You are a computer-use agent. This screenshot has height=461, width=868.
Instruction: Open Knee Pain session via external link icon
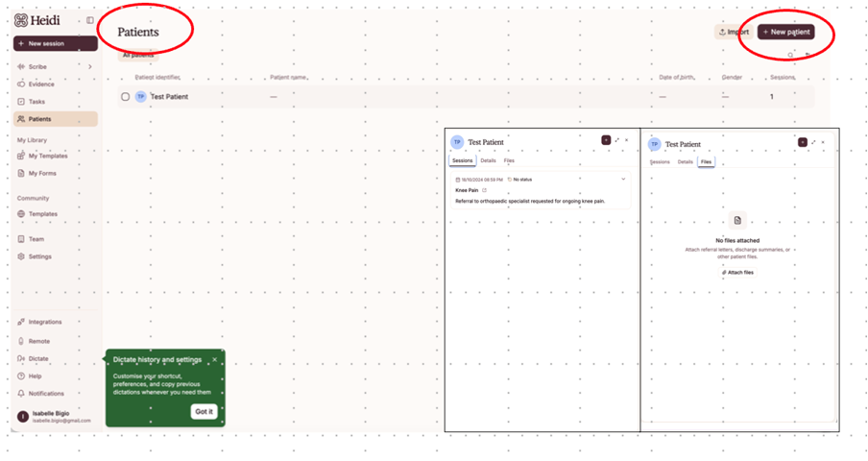tap(484, 190)
